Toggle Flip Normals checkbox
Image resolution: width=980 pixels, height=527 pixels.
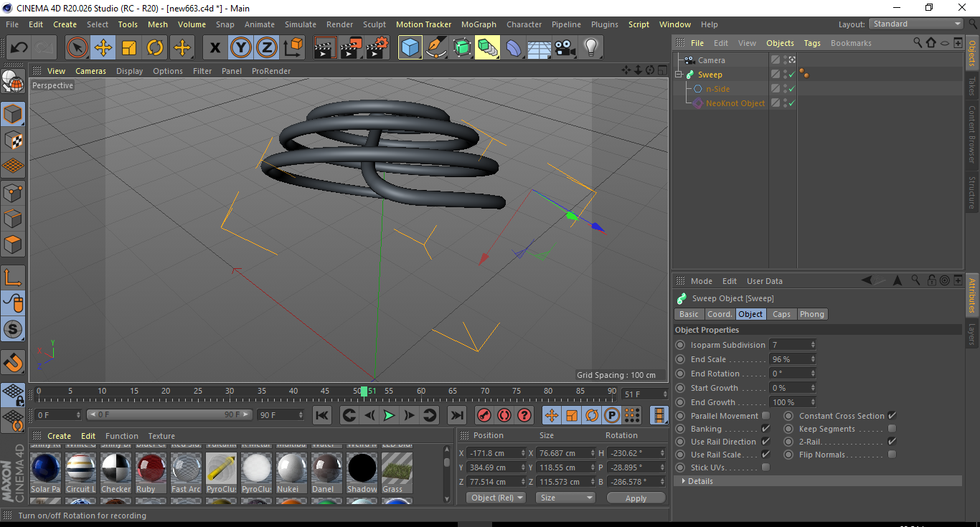[892, 455]
